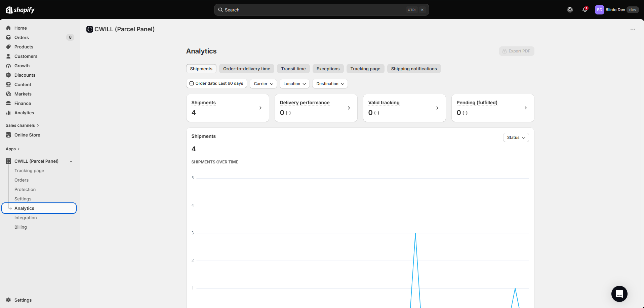Screen dimensions: 644x308
Task: Click the three-dot more actions menu
Action: (633, 29)
